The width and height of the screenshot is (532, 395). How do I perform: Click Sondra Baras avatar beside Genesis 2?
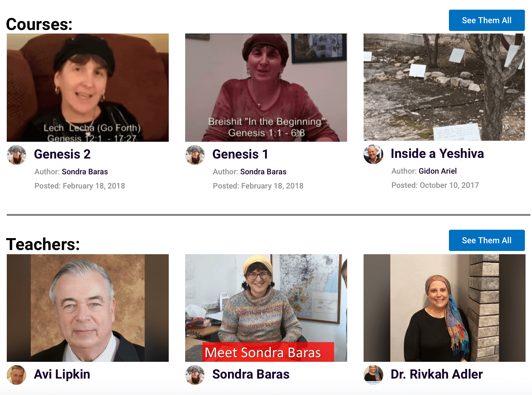(x=16, y=155)
